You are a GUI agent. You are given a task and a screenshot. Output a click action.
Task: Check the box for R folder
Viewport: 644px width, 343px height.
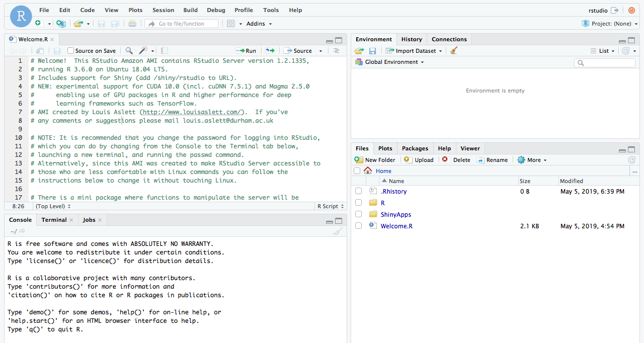pyautogui.click(x=358, y=203)
